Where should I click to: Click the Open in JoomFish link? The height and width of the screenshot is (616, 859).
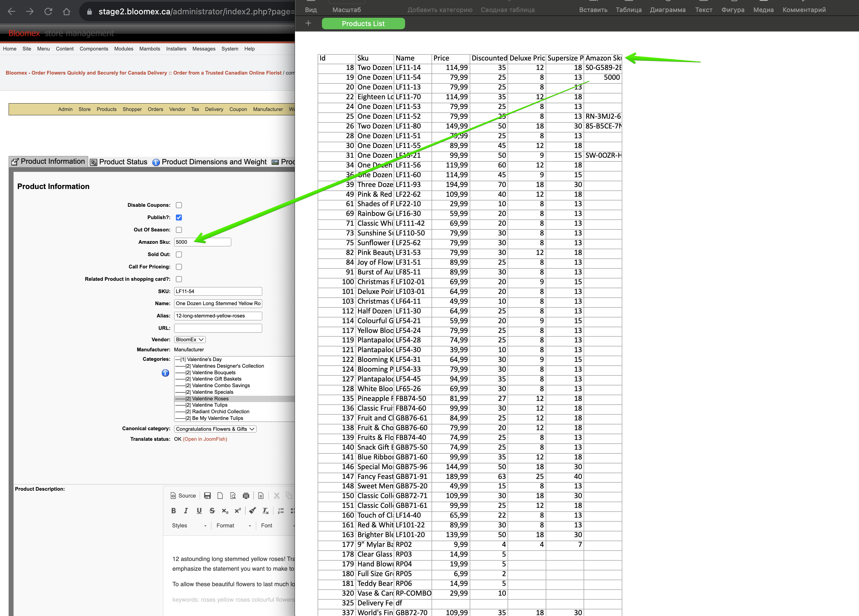pyautogui.click(x=205, y=439)
